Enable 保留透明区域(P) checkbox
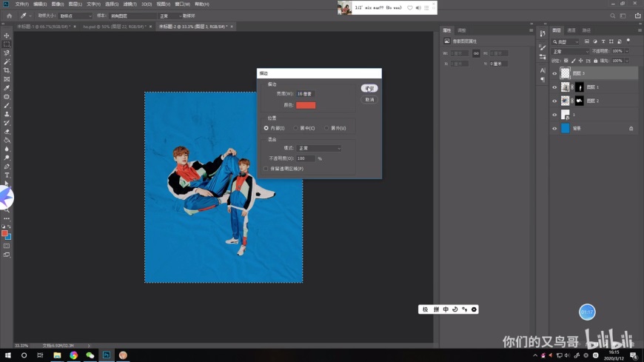This screenshot has width=644, height=362. pos(266,169)
